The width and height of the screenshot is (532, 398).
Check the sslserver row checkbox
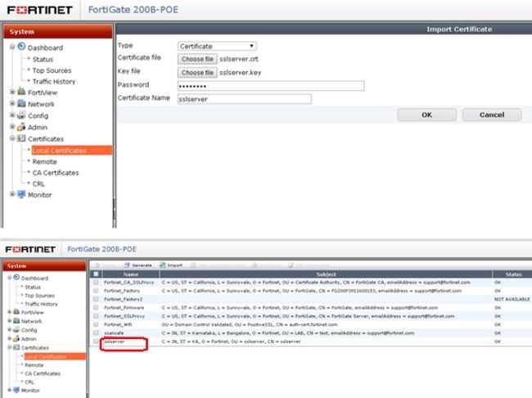pyautogui.click(x=96, y=341)
